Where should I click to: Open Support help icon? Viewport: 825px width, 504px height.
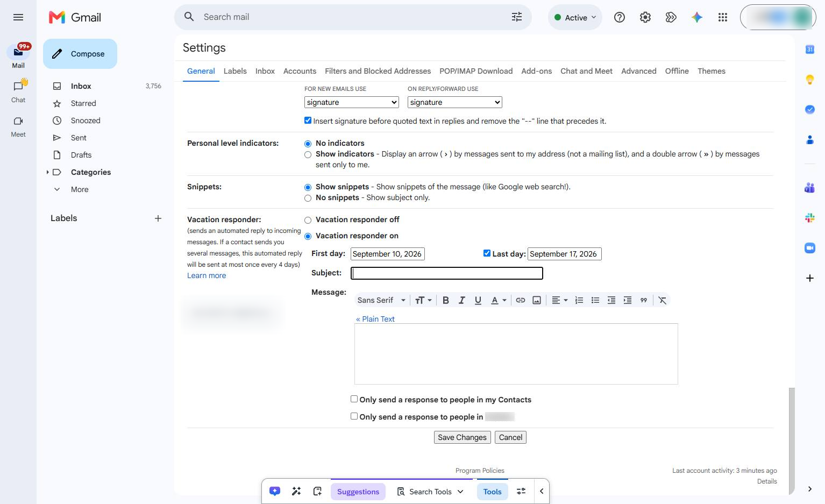(619, 17)
